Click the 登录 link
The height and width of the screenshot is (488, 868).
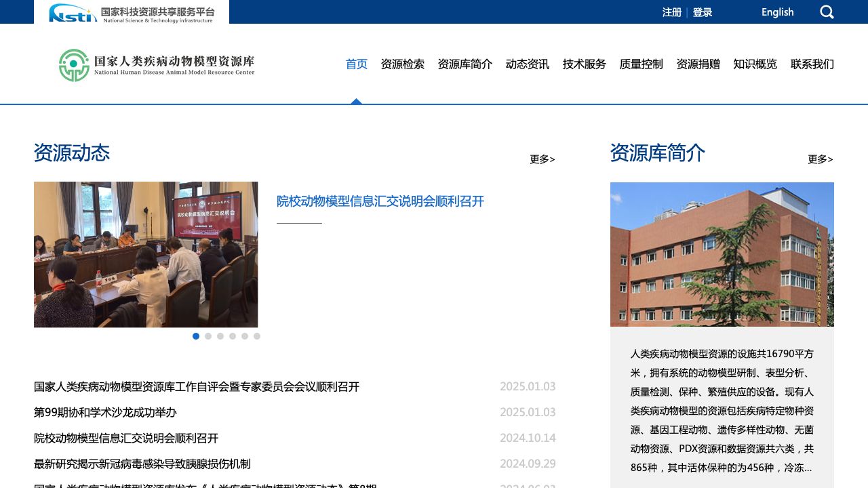pos(703,12)
